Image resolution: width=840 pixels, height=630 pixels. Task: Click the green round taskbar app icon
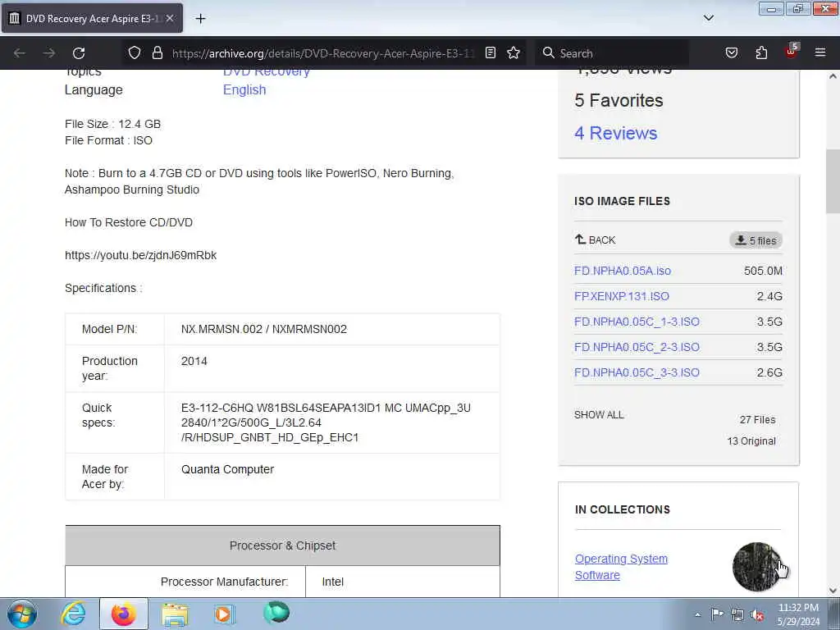tap(276, 613)
